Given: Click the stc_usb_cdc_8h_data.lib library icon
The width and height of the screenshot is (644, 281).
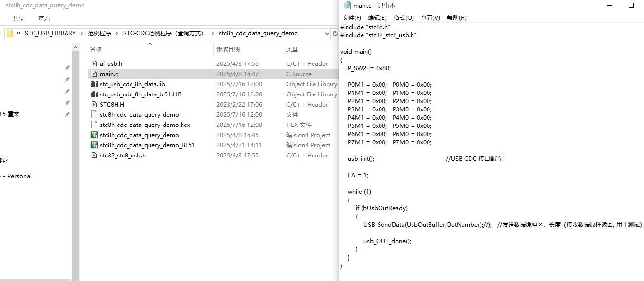Looking at the screenshot, I should 94,84.
